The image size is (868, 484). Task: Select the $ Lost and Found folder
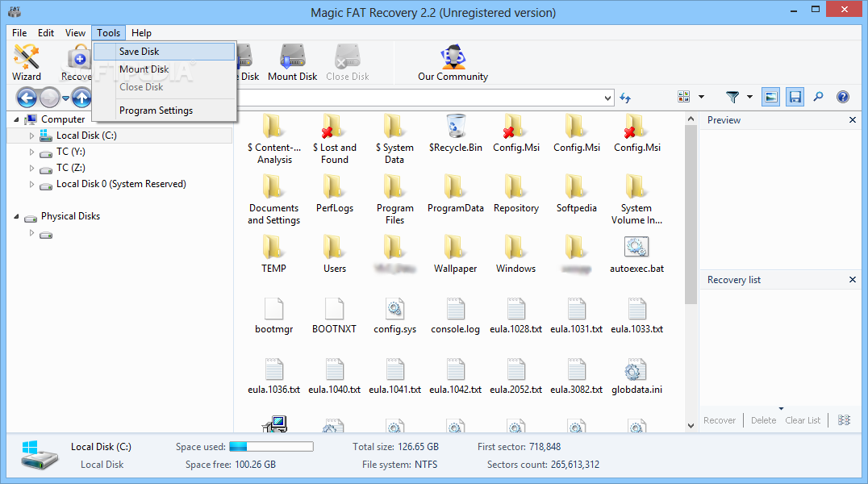click(334, 139)
